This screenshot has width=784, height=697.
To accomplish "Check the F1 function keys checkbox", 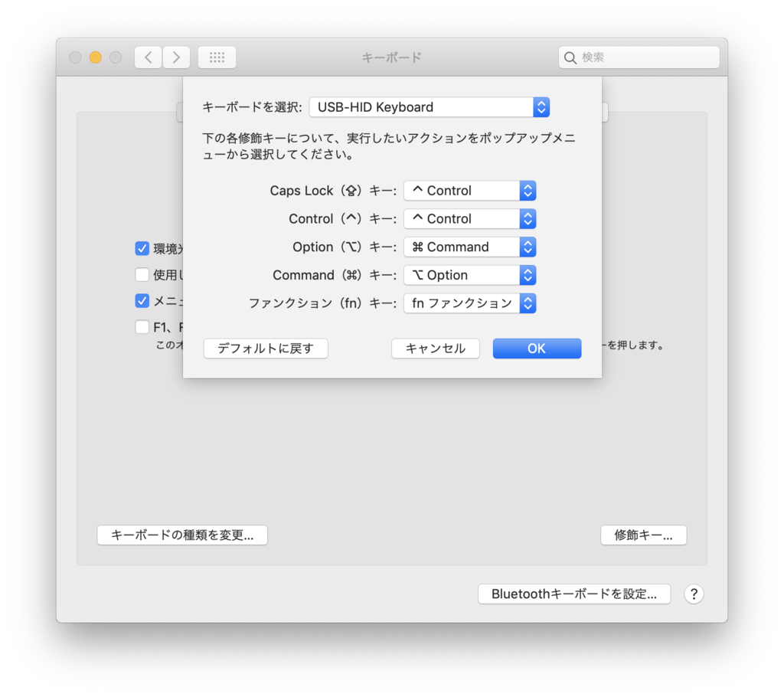I will coord(142,327).
